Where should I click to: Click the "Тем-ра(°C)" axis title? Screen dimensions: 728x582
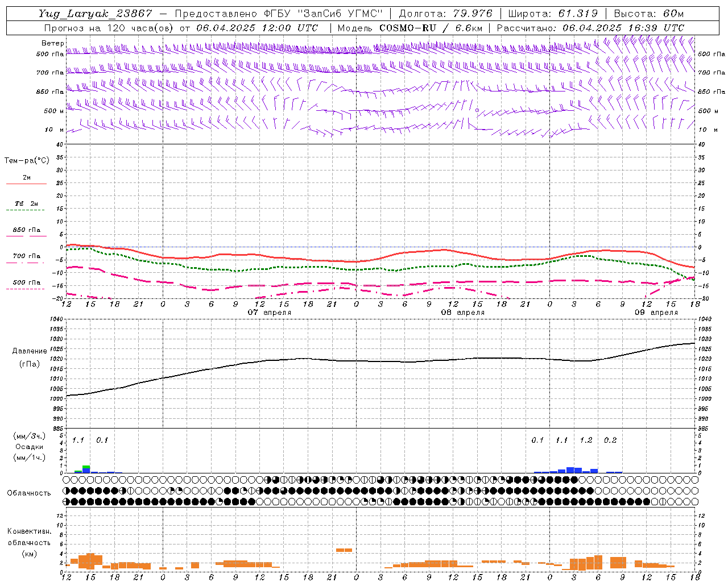tap(27, 161)
